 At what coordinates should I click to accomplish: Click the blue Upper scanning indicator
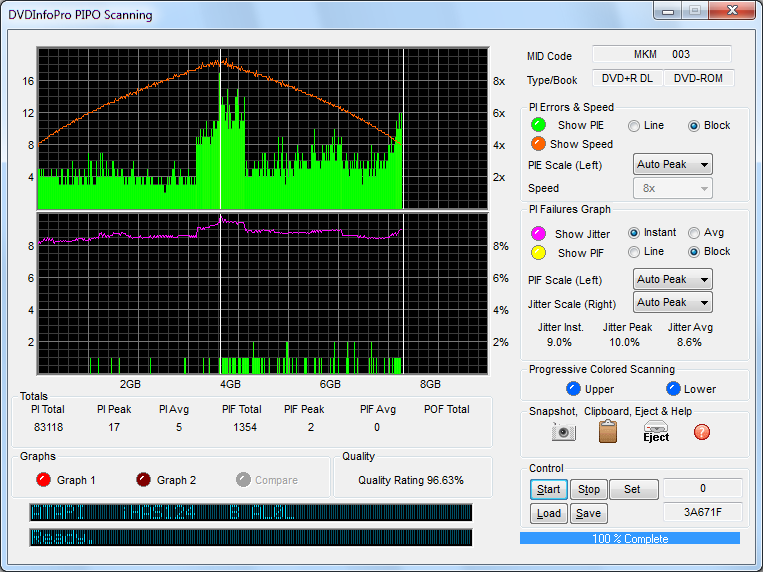pyautogui.click(x=573, y=388)
